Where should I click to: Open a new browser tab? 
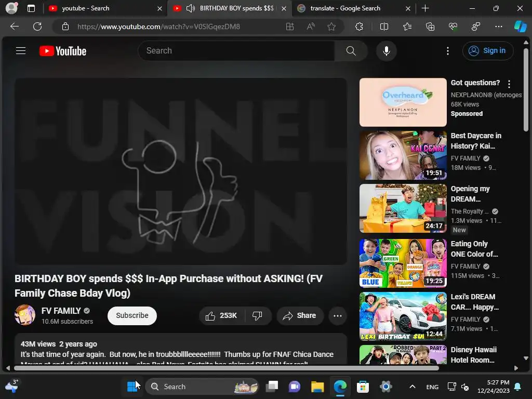[x=425, y=8]
